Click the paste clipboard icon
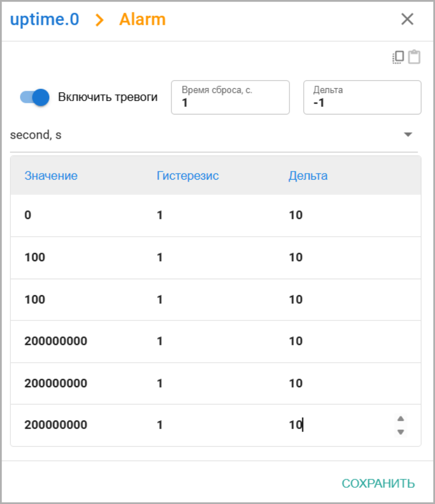Screen dimensions: 435x504 click(x=414, y=57)
